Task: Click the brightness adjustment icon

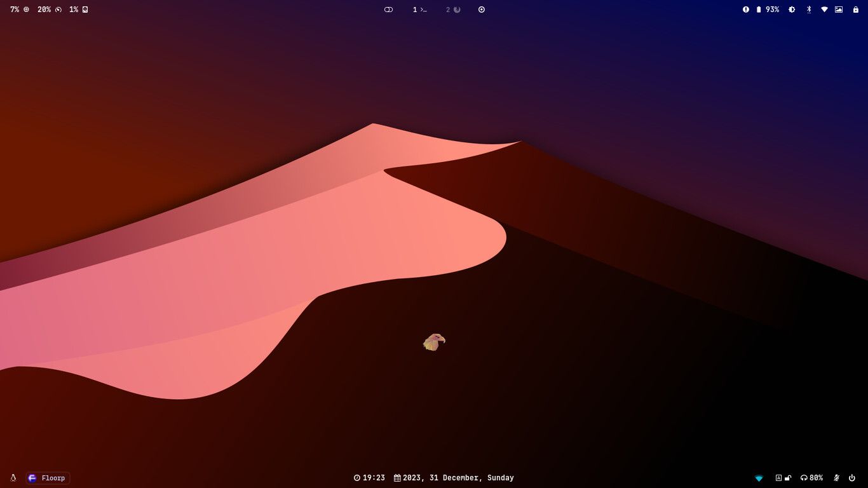Action: tap(791, 10)
